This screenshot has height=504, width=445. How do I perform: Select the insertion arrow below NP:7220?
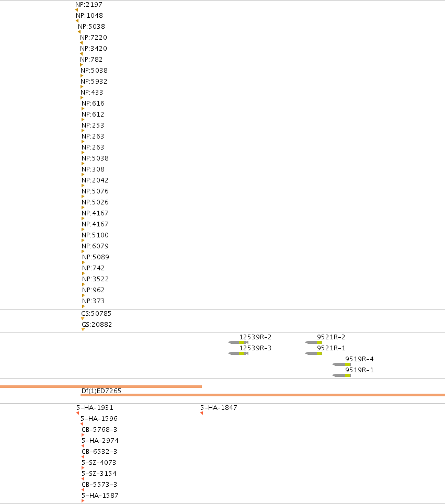pyautogui.click(x=82, y=43)
